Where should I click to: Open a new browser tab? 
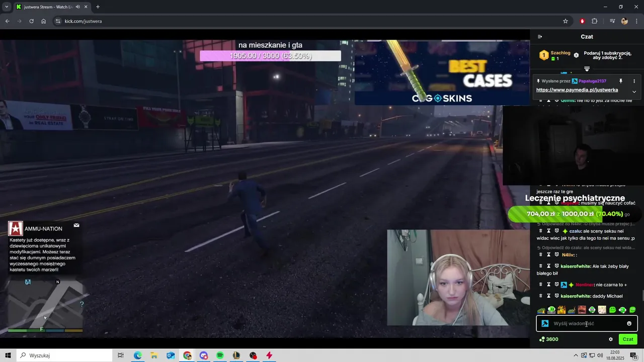pos(98,7)
